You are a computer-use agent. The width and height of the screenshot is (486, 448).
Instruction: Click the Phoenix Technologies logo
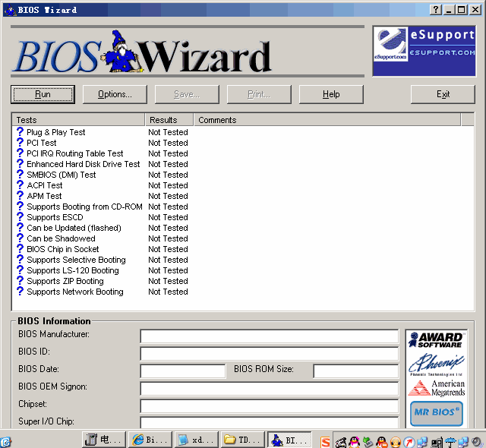coord(436,365)
